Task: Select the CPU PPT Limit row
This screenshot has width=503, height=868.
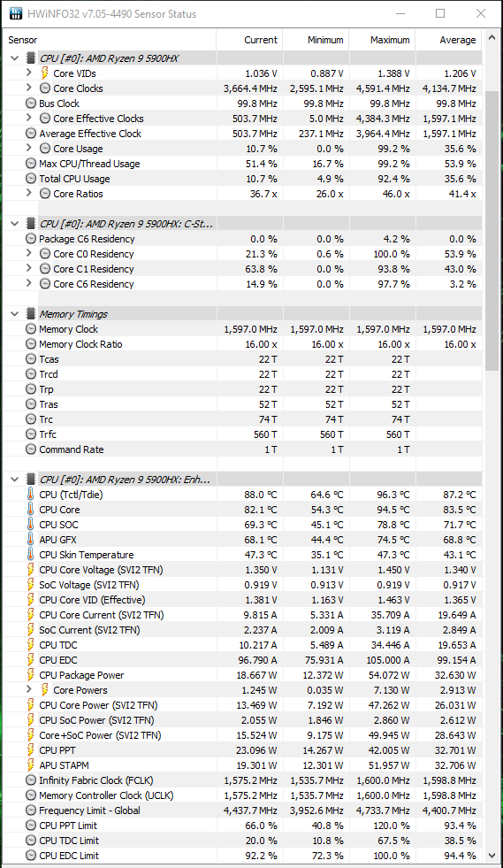Action: (243, 826)
